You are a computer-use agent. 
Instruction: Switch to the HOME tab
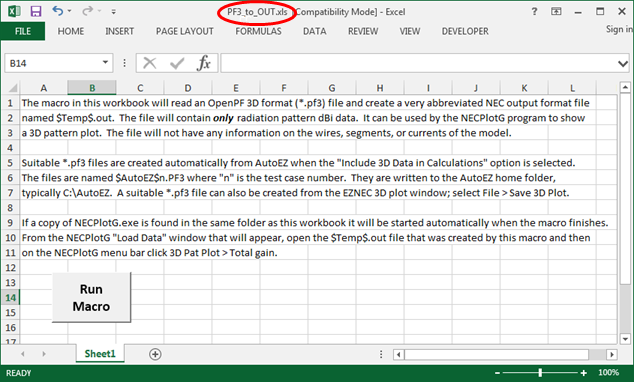point(71,31)
